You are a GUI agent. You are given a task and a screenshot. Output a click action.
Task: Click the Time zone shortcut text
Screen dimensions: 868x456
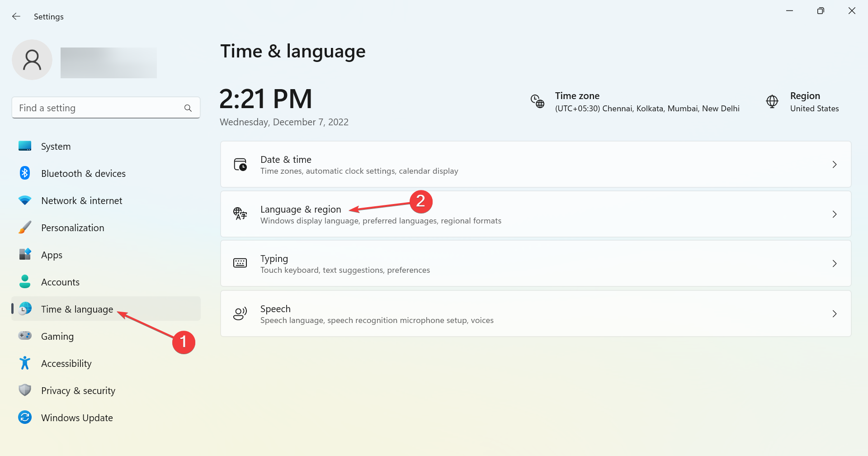pos(647,102)
